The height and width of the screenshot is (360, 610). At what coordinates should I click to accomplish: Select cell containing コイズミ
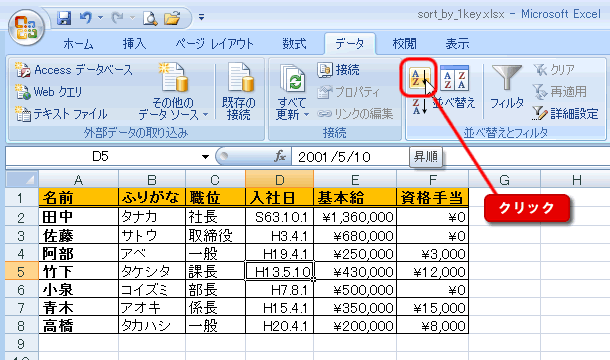tap(152, 290)
